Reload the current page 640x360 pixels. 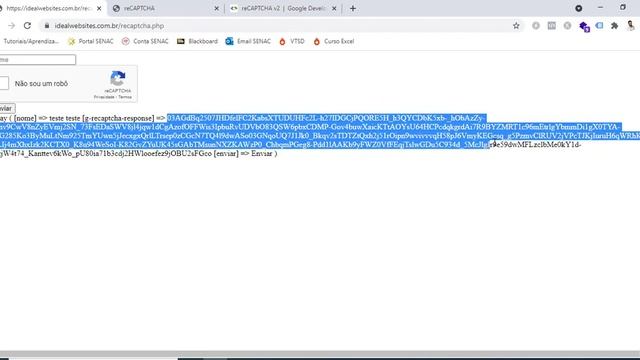click(27, 26)
